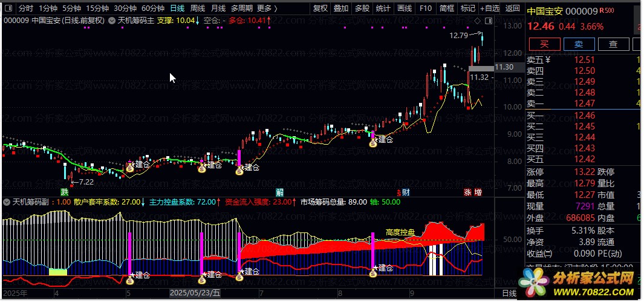
Task: Switch to 周线 weekly chart
Action: tap(198, 8)
